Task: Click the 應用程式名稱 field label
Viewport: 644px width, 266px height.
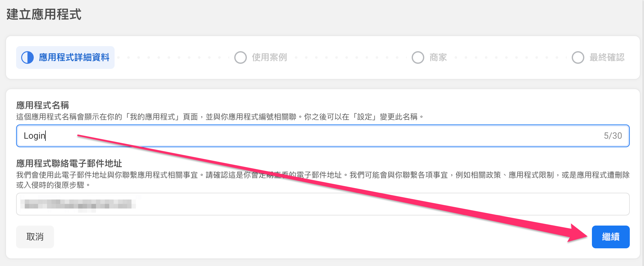Action: coord(43,105)
